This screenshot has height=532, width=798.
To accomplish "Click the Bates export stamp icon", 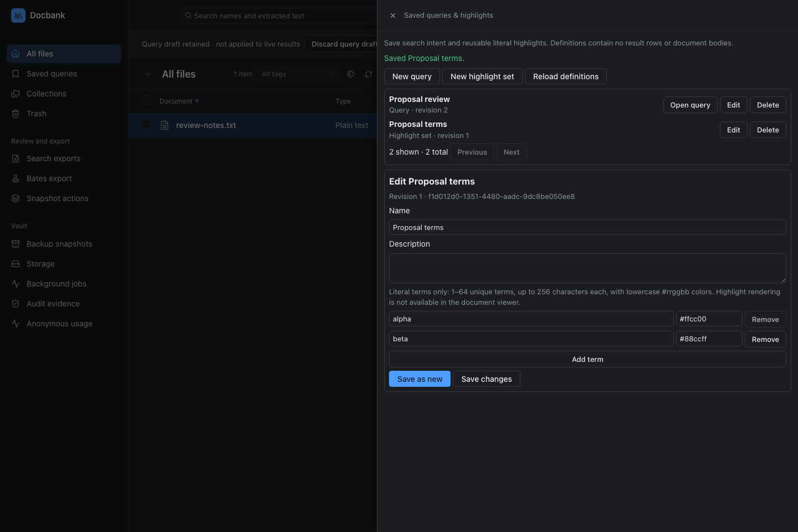I will point(16,178).
